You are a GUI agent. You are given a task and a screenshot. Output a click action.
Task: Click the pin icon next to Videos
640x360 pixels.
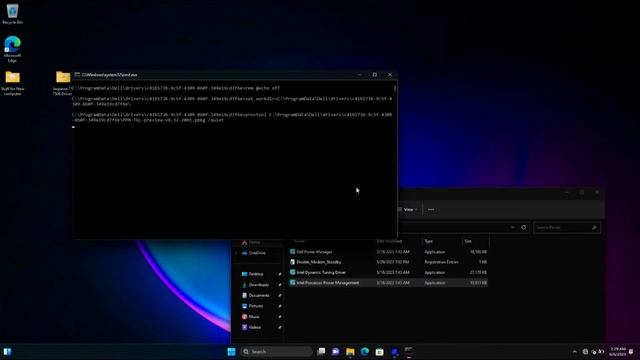coord(280,327)
